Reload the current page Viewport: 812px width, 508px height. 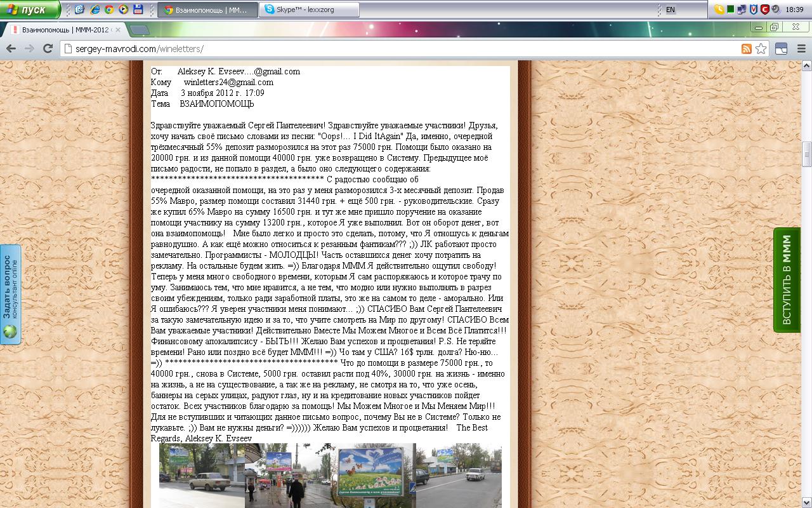(x=48, y=48)
